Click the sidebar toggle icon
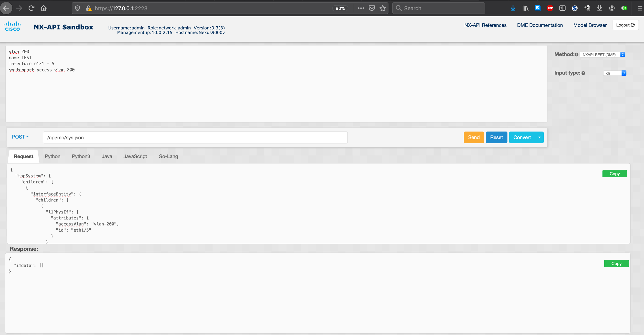 (x=562, y=8)
